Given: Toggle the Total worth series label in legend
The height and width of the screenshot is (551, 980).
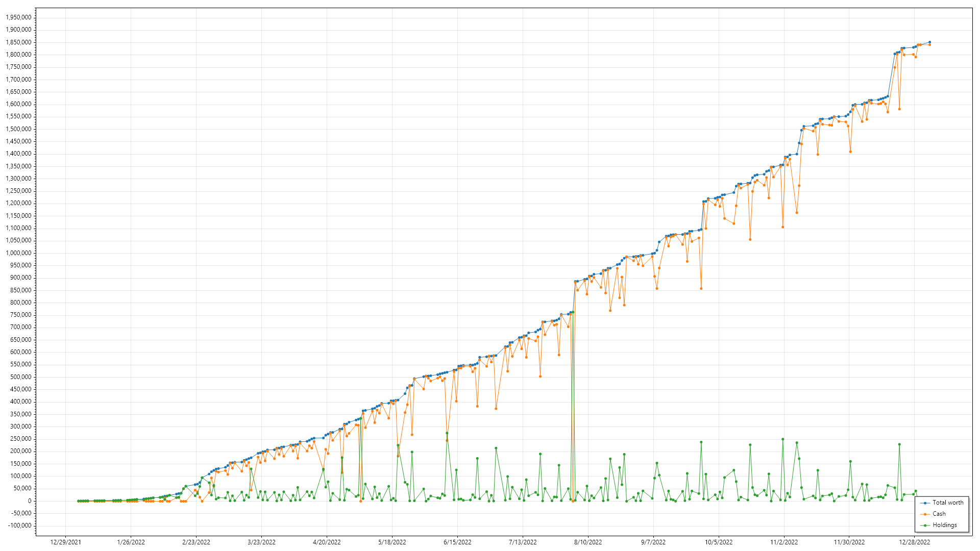Looking at the screenshot, I should 948,503.
